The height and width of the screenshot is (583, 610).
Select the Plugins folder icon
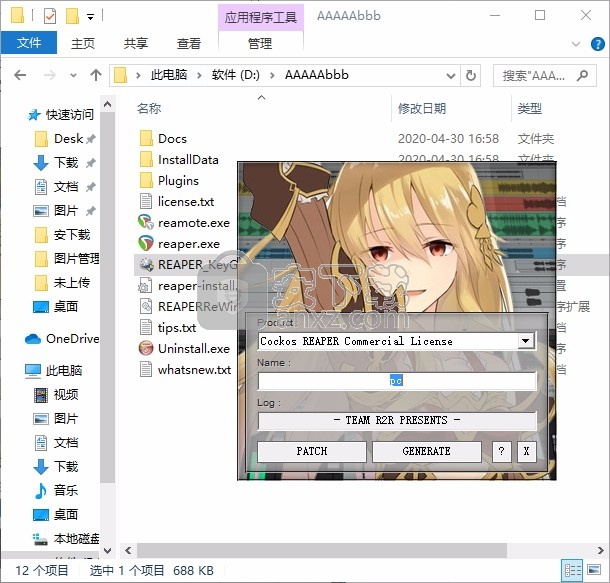(146, 180)
